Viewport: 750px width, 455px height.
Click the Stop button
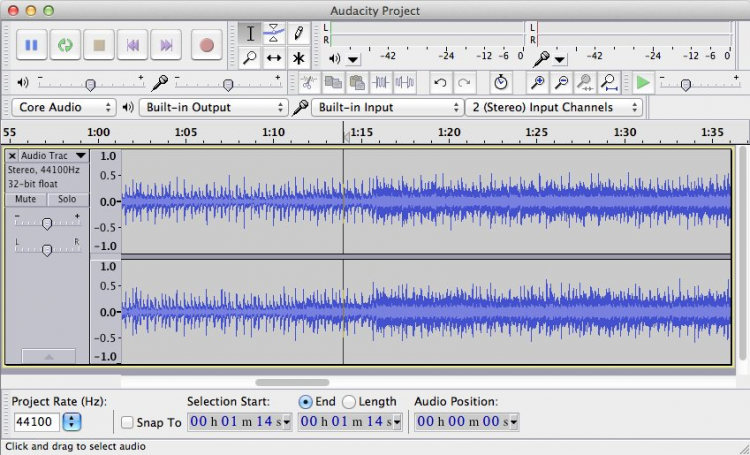[99, 45]
